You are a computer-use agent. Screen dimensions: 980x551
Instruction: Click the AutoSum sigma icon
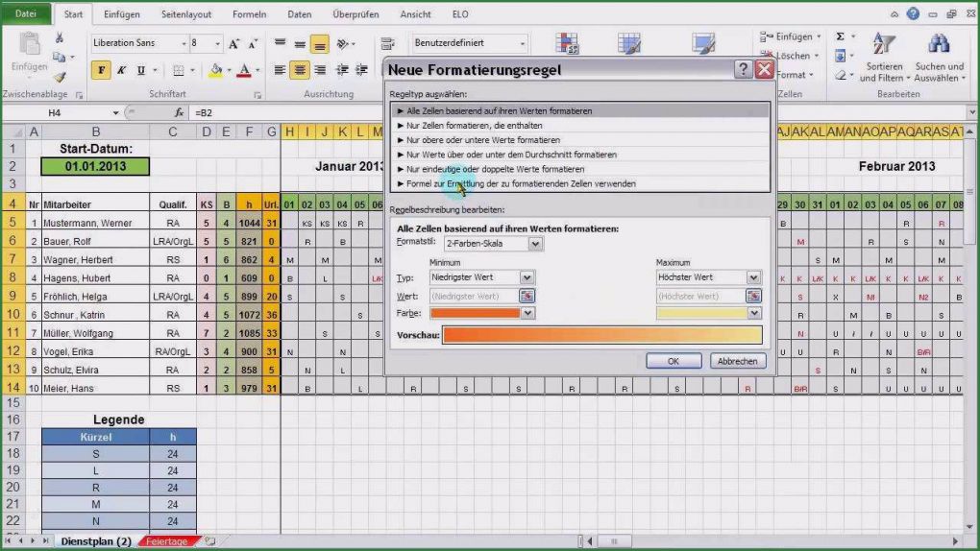click(840, 36)
